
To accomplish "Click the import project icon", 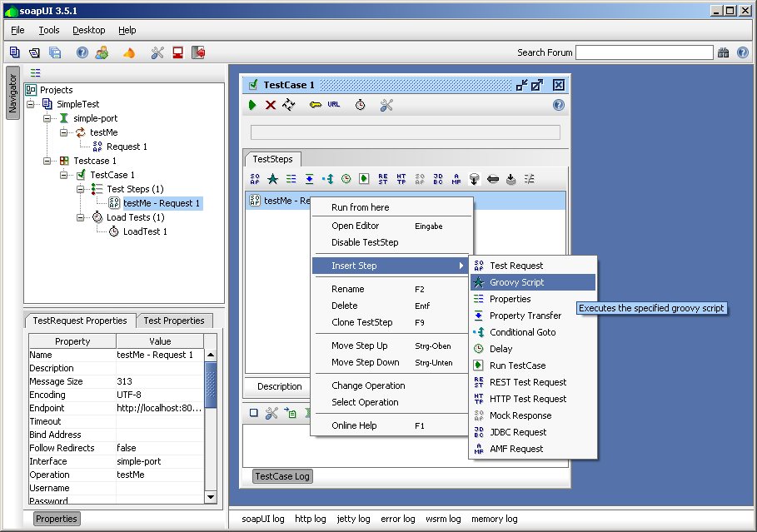I will click(x=34, y=52).
